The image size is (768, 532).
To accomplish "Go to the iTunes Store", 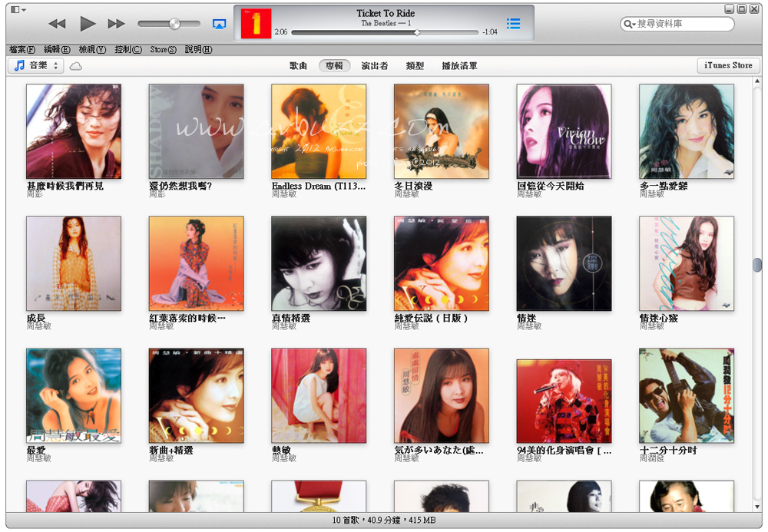I will [728, 65].
